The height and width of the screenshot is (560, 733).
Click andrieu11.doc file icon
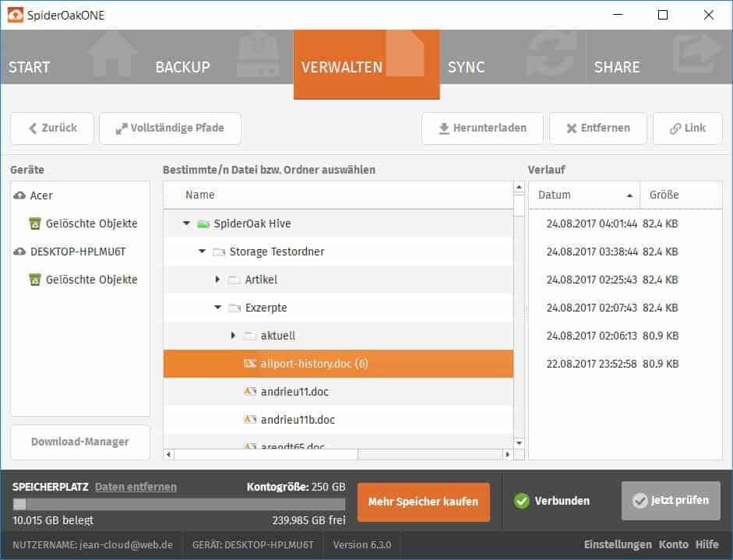pyautogui.click(x=250, y=391)
